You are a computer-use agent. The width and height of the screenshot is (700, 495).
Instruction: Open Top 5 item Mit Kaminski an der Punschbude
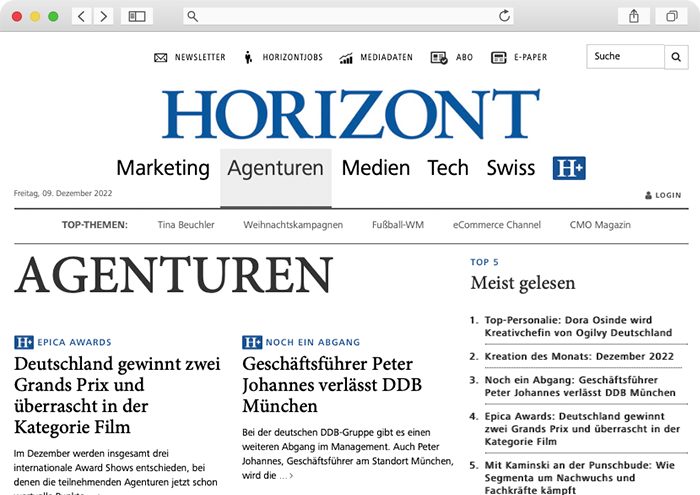(579, 478)
